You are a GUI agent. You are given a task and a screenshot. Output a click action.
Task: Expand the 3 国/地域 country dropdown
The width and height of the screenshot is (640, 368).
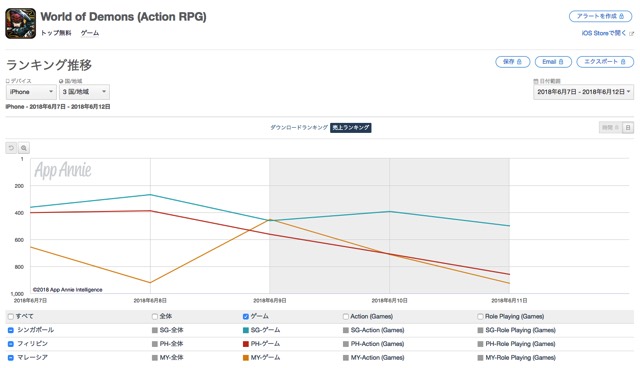[84, 92]
